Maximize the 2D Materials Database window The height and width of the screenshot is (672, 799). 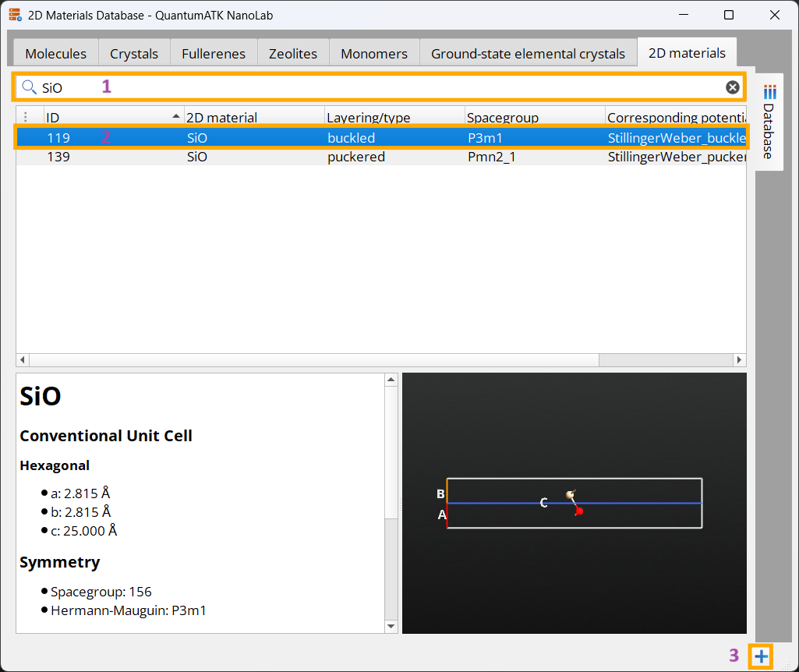[x=729, y=15]
